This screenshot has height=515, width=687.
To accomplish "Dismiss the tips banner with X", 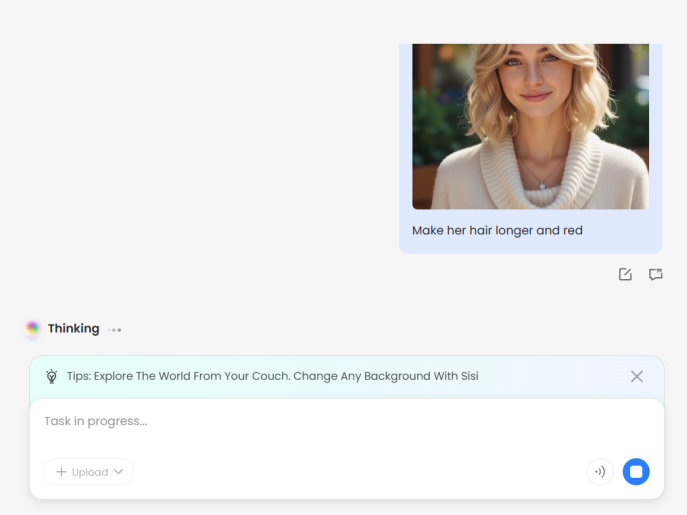I will (x=636, y=377).
